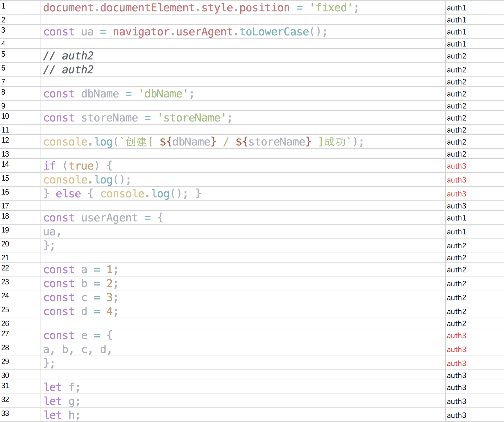Select the toLowerCase method call

274,32
